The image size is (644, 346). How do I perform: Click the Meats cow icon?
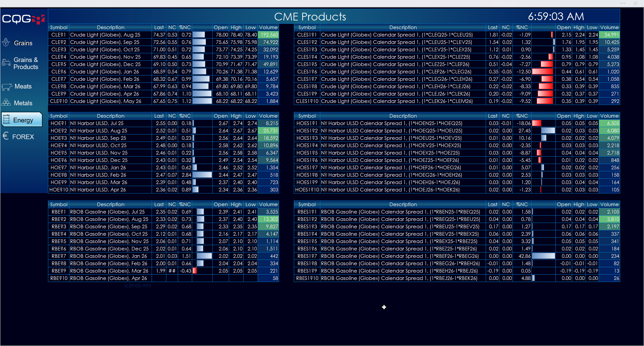pos(7,86)
